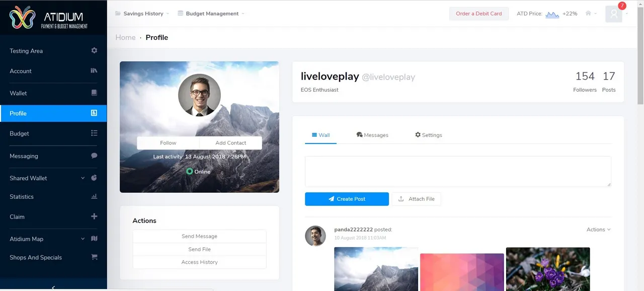Screen dimensions: 644x291
Task: Click the library icon beside Account
Action: tap(94, 70)
